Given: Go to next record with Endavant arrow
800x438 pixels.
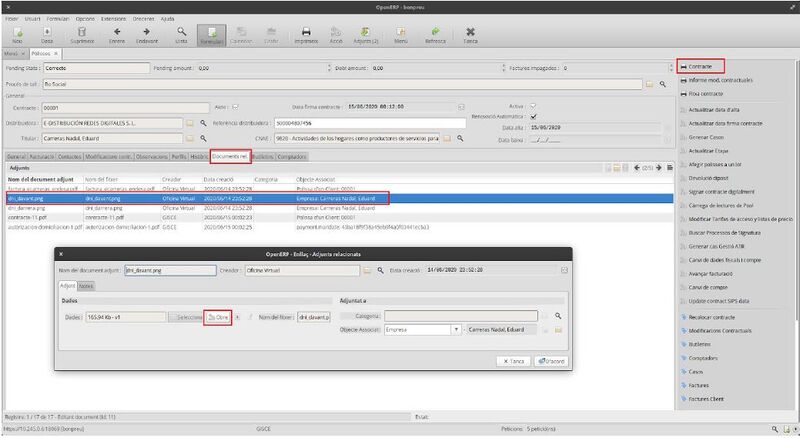Looking at the screenshot, I should pyautogui.click(x=147, y=36).
